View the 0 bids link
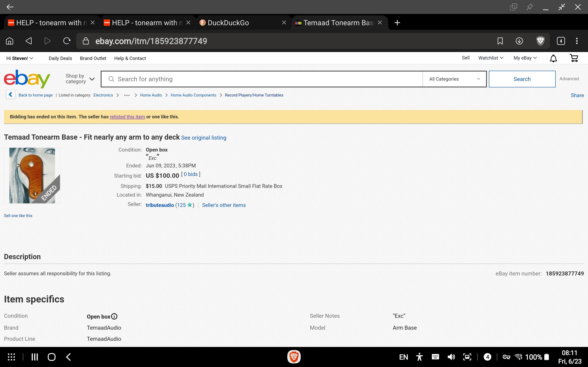 pyautogui.click(x=191, y=174)
